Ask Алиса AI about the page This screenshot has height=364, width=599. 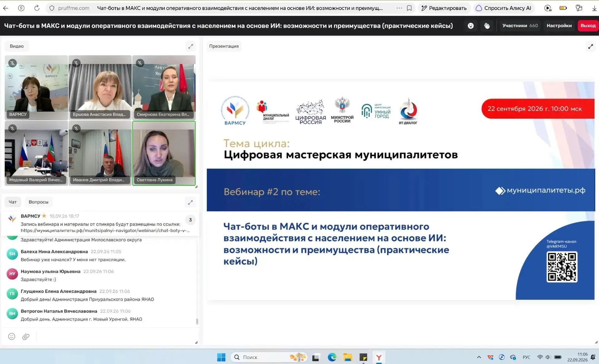(x=503, y=8)
